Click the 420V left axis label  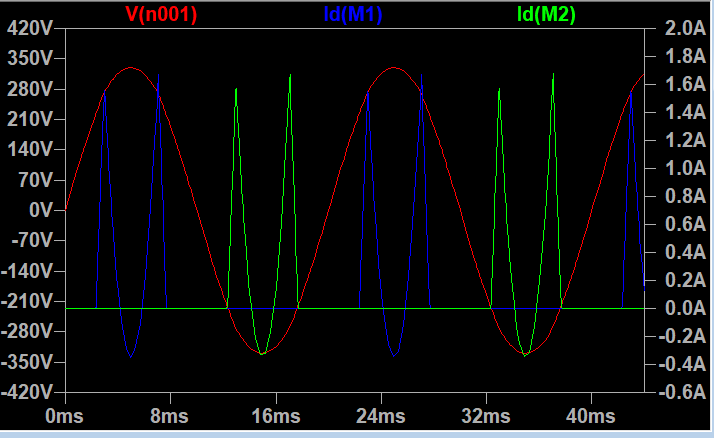pyautogui.click(x=30, y=29)
